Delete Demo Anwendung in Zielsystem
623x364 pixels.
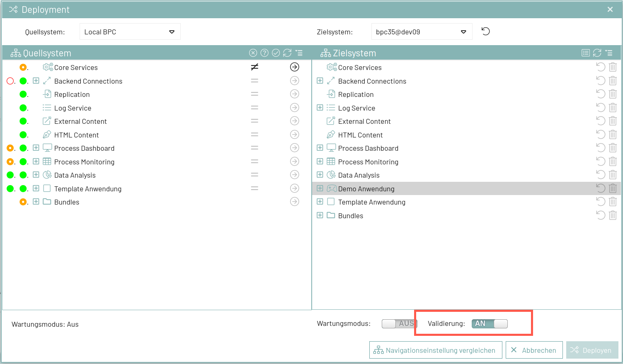point(613,188)
